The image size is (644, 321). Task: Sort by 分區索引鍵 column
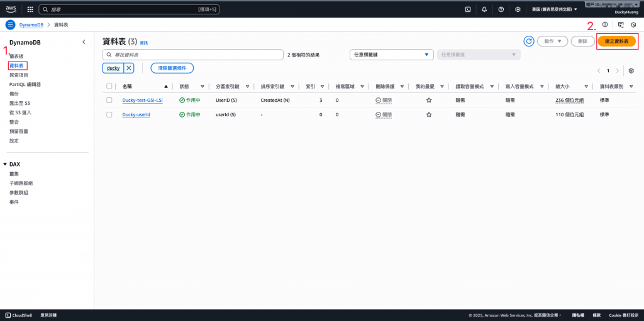tap(247, 87)
